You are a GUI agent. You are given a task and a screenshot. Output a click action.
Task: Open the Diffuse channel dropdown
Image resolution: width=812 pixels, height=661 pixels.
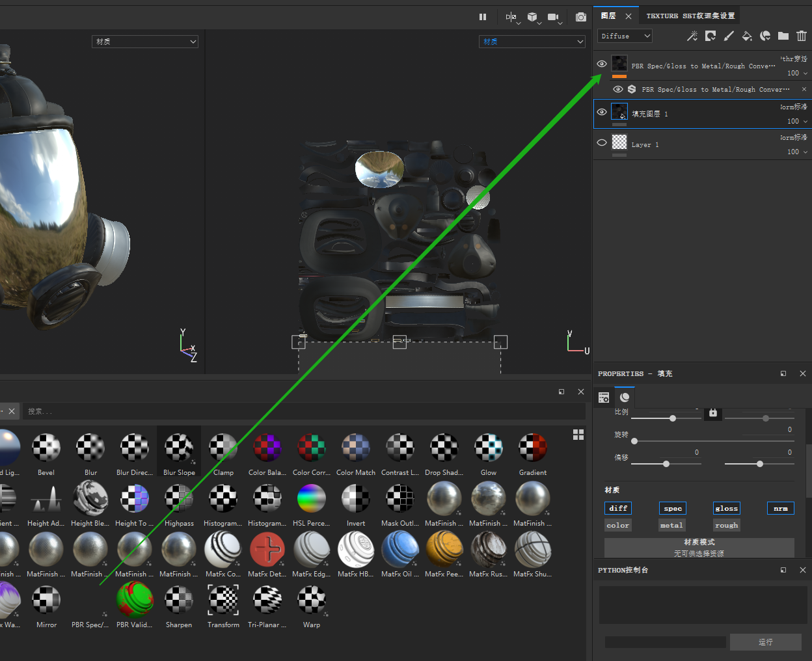624,36
